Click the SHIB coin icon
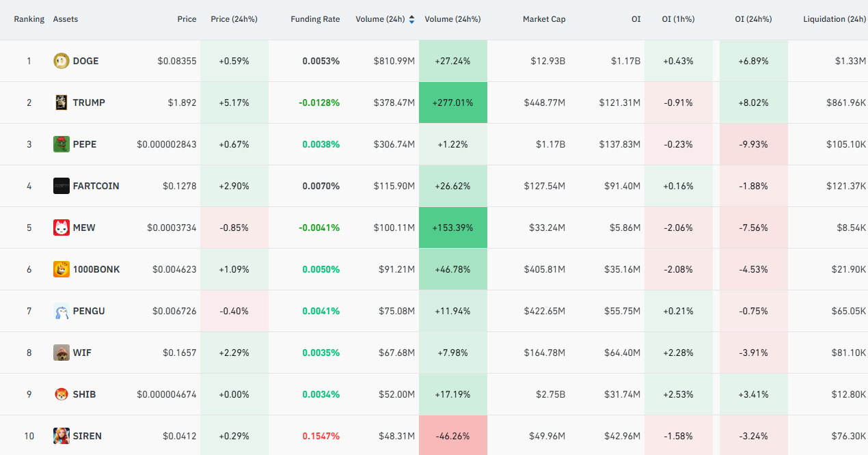The width and height of the screenshot is (868, 455). (62, 394)
